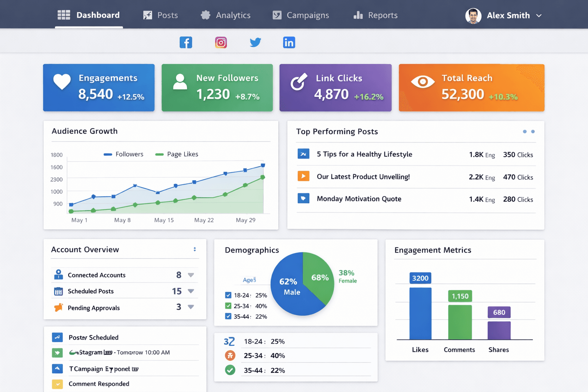Image resolution: width=588 pixels, height=392 pixels.
Task: Select the eye icon on Total Reach card
Action: coord(423,82)
